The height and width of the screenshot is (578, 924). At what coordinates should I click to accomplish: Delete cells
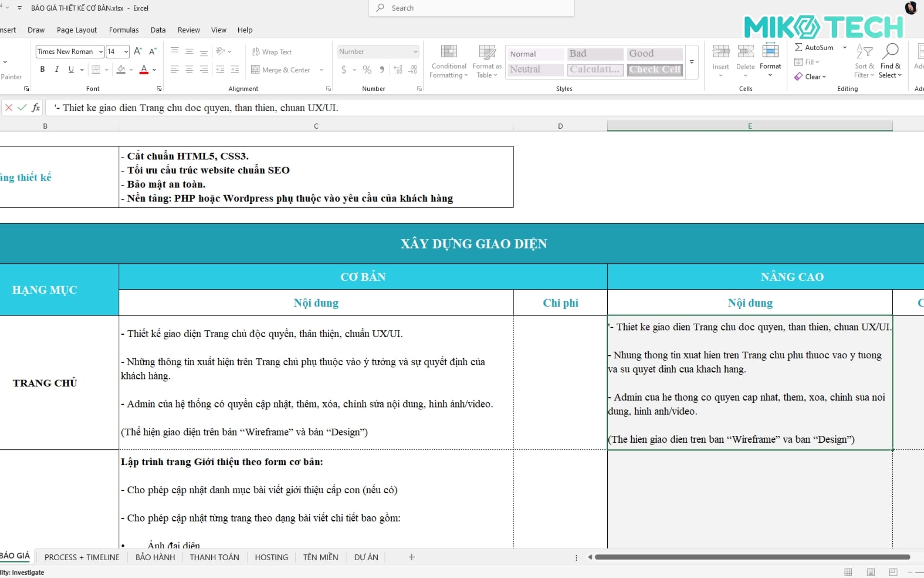[745, 61]
